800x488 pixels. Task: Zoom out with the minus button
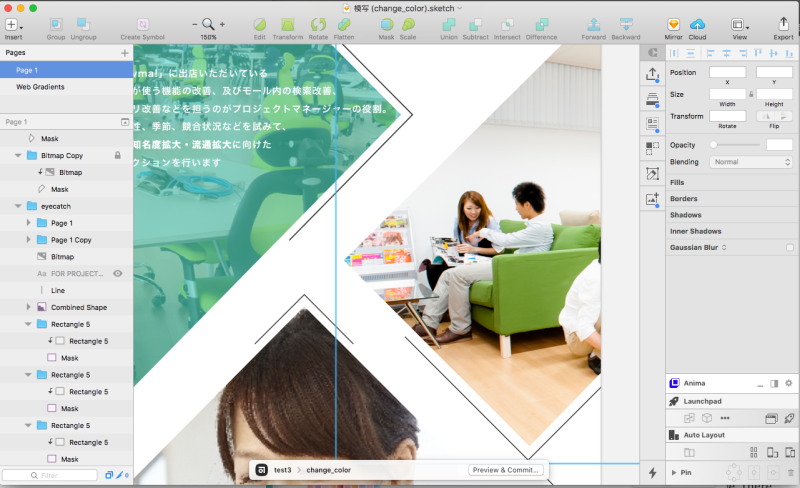(x=194, y=24)
